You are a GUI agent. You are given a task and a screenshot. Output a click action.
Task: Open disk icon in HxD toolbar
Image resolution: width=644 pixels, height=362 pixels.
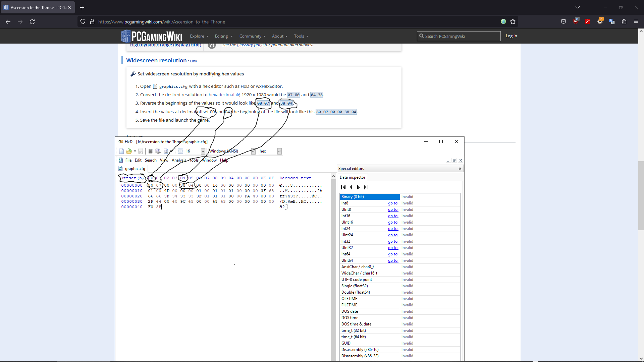click(x=158, y=152)
